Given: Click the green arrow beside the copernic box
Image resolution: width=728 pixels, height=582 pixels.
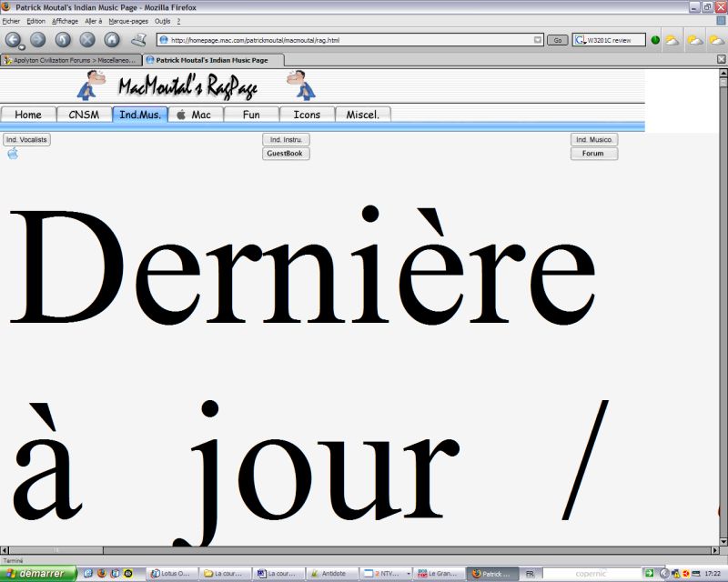Looking at the screenshot, I should coord(649,574).
